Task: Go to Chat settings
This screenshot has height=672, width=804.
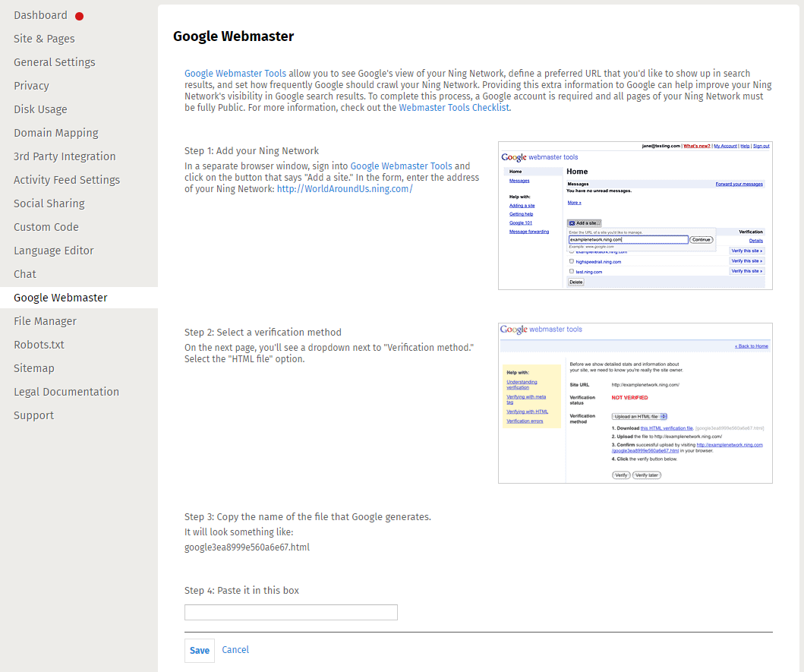Action: pos(25,274)
